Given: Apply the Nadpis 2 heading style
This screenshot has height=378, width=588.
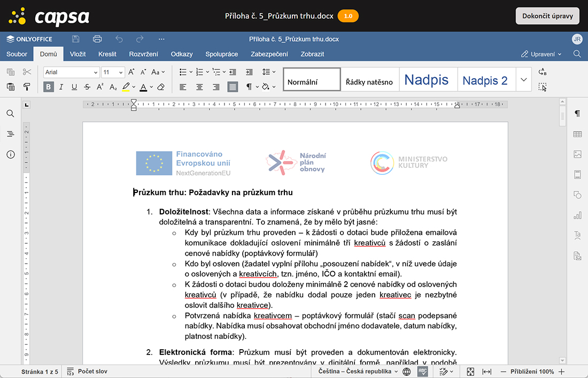Looking at the screenshot, I should click(485, 81).
